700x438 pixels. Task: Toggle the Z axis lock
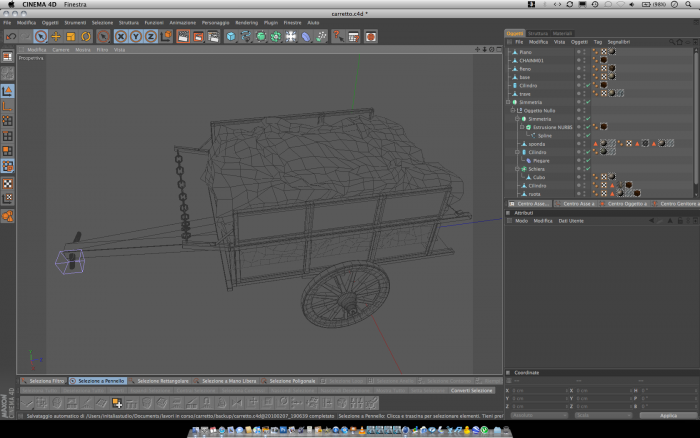pos(151,37)
